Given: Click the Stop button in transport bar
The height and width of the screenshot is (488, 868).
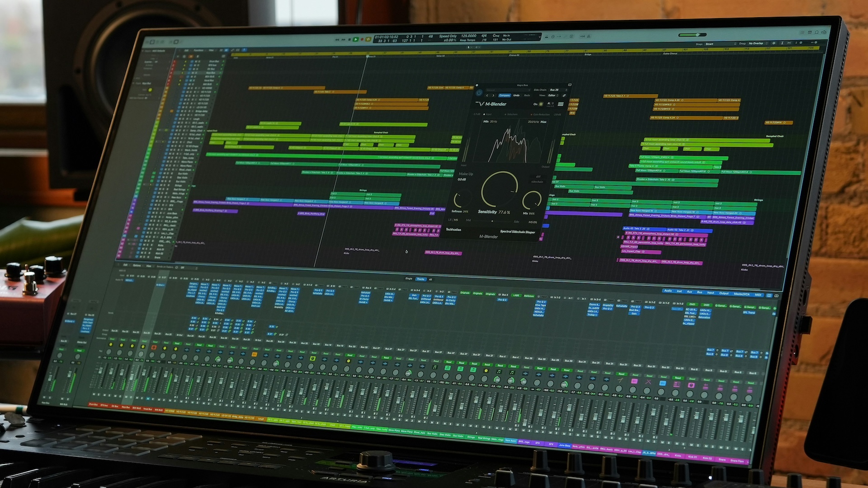Looking at the screenshot, I should [349, 39].
